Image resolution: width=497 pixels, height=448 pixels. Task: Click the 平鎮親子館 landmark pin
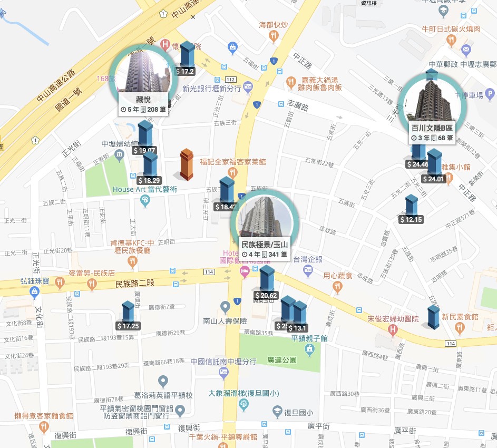coord(309,350)
